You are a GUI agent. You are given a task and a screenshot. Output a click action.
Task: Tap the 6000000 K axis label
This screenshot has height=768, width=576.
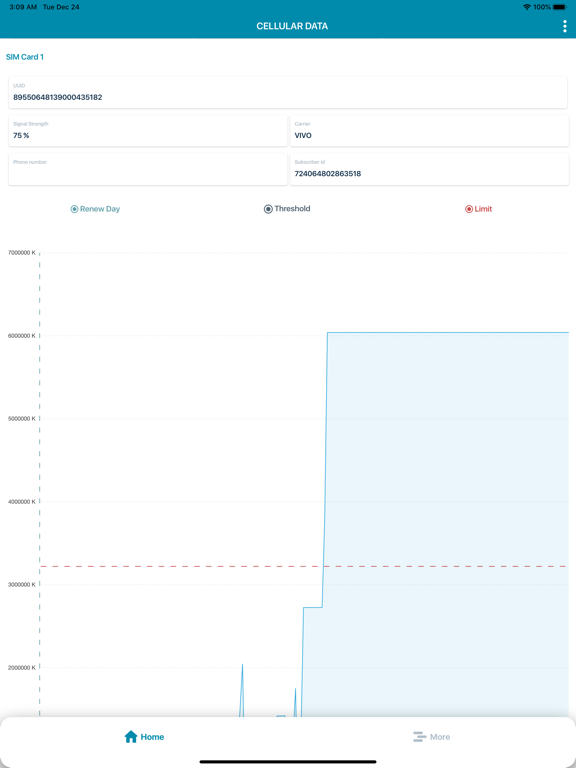(x=22, y=336)
